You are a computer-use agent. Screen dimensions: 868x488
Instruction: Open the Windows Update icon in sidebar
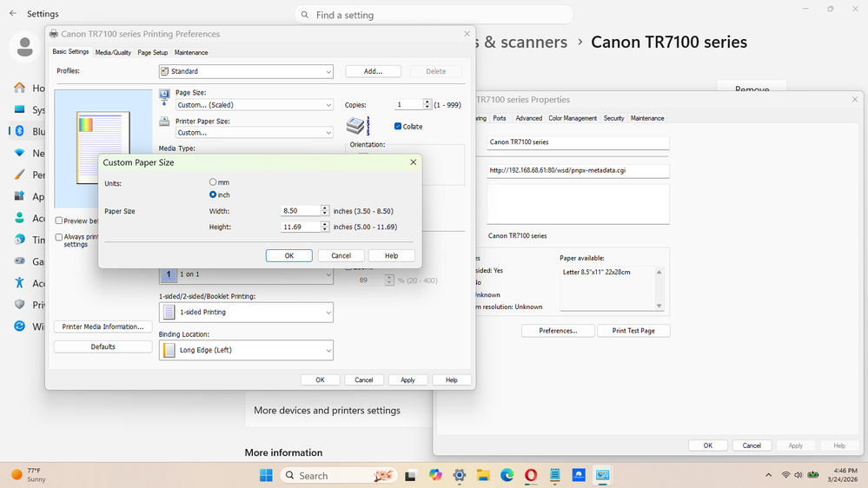(19, 326)
